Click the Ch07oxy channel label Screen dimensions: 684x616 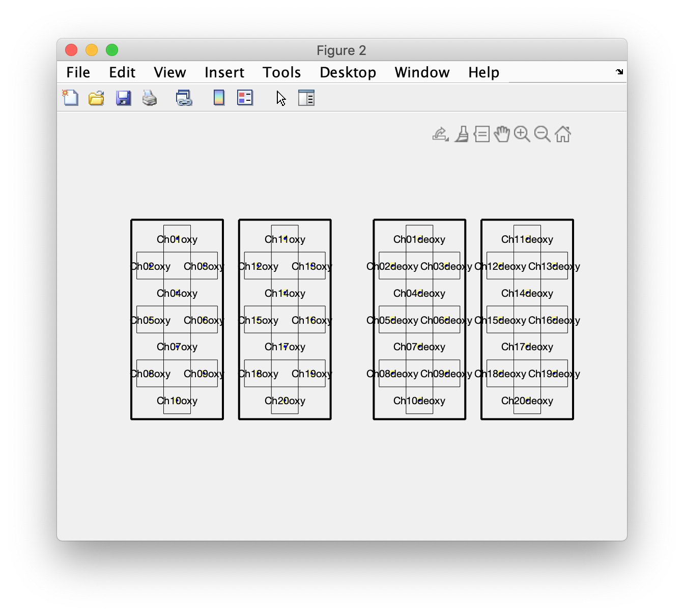[x=177, y=347]
